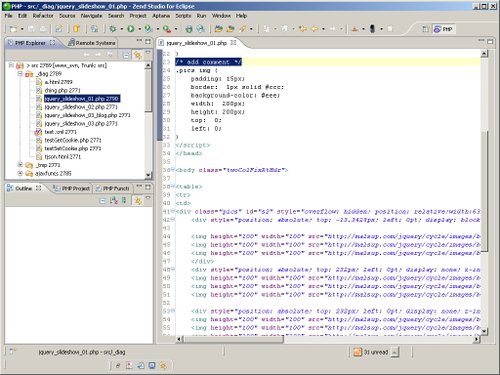Toggle alphabetical sort in Outline panel
This screenshot has height=375, width=500.
point(114,200)
